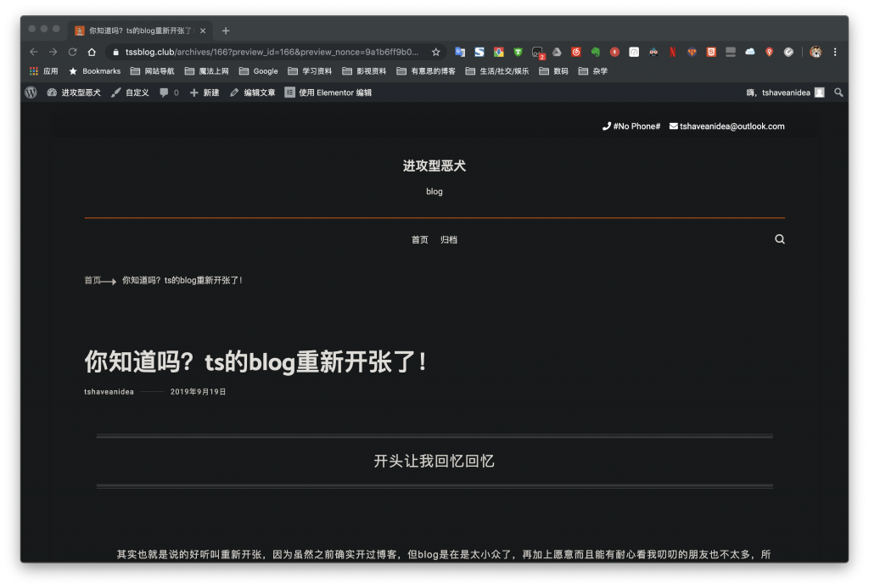Image resolution: width=869 pixels, height=588 pixels.
Task: Open author link tshaveanidea below title
Action: [x=109, y=392]
